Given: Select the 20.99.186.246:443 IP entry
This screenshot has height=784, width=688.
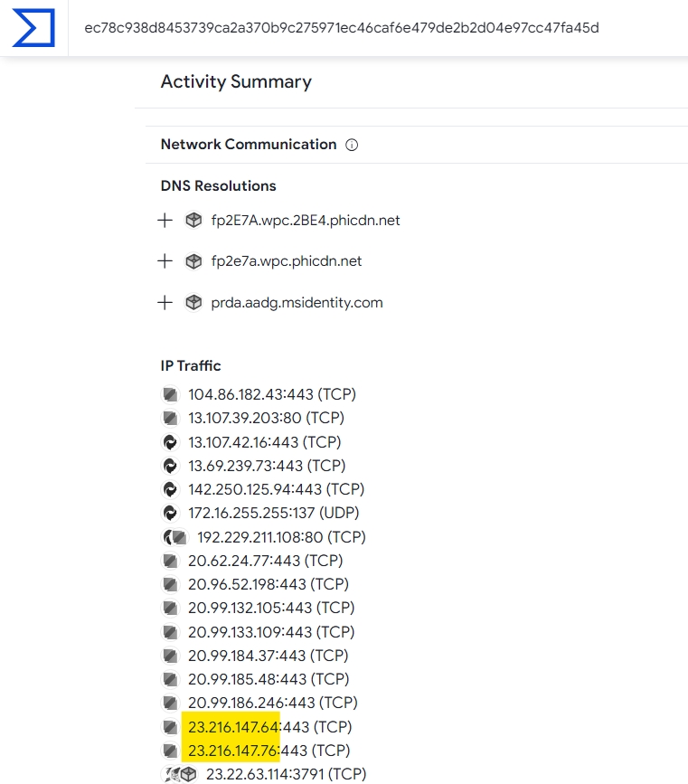Looking at the screenshot, I should (272, 703).
